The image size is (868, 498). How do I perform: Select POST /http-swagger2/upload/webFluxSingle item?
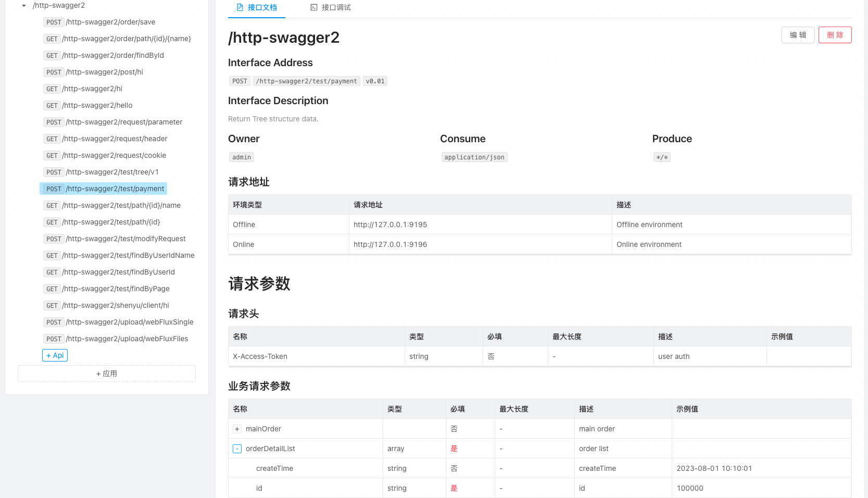click(x=129, y=322)
